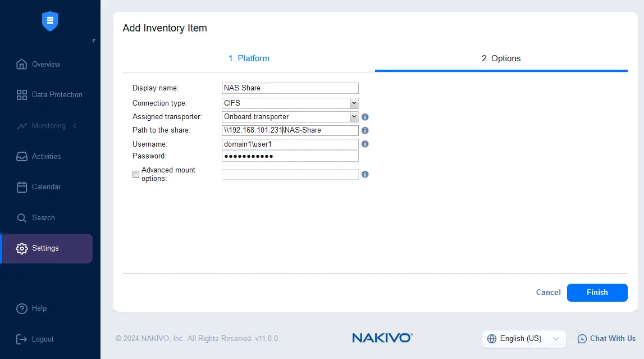
Task: Click into Path to the share field
Action: point(290,130)
